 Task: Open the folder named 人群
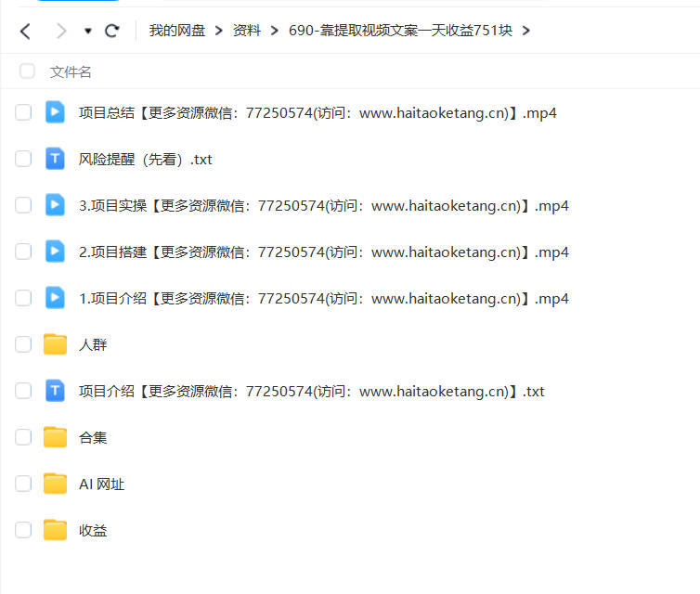click(93, 344)
